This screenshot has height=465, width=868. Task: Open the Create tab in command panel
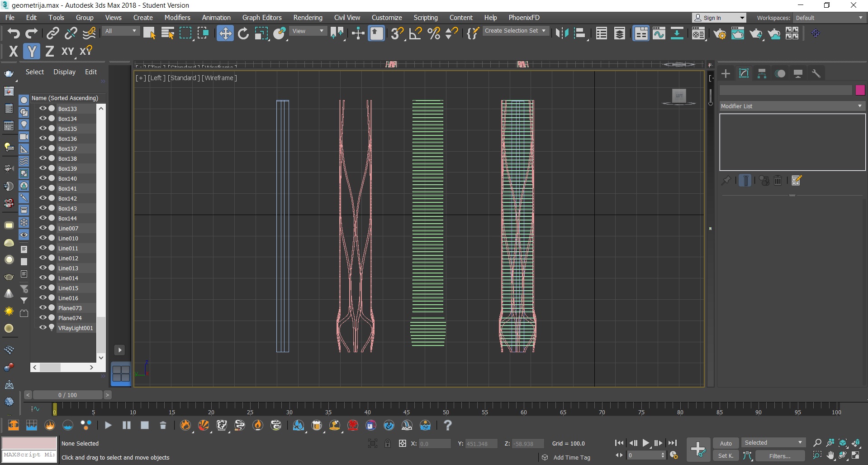pyautogui.click(x=726, y=73)
